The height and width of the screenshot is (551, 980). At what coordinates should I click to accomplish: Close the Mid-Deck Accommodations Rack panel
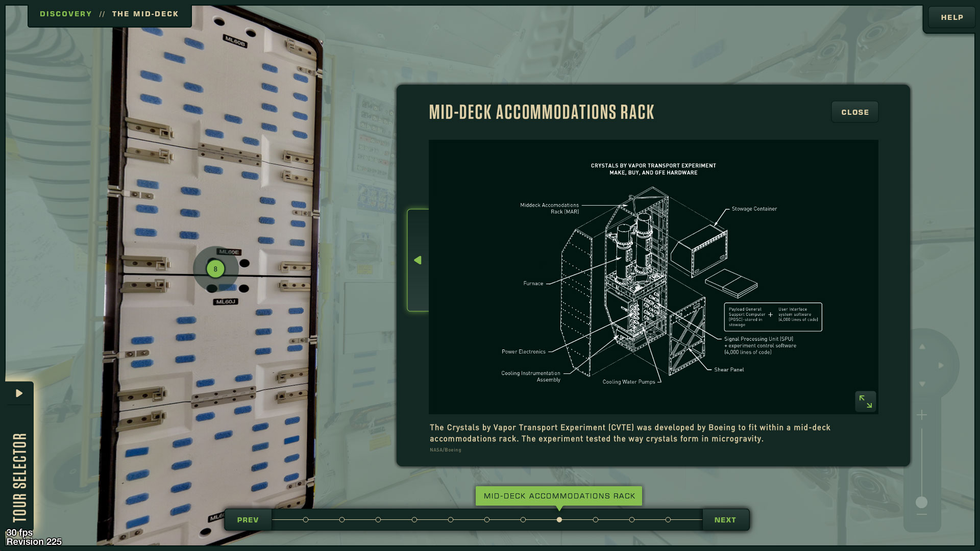click(x=854, y=112)
